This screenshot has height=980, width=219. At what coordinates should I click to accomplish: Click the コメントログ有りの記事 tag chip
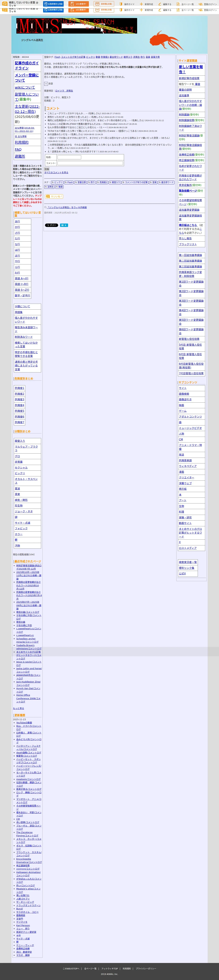[x=135, y=182]
